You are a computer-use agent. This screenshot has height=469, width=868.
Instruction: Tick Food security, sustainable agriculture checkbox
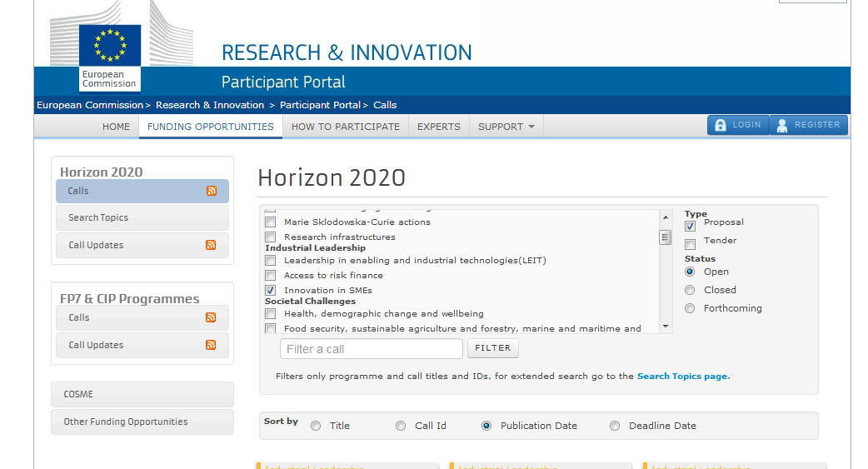(x=270, y=328)
